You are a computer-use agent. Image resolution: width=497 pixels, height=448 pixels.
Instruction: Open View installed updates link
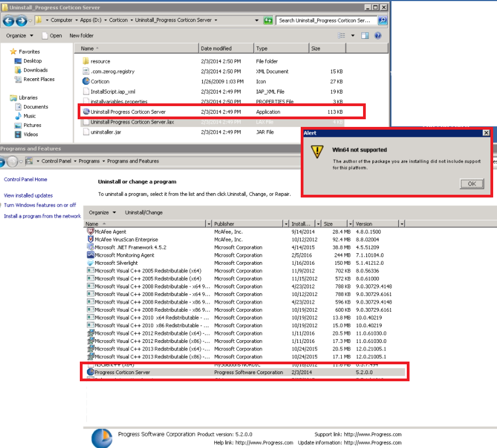pos(28,196)
